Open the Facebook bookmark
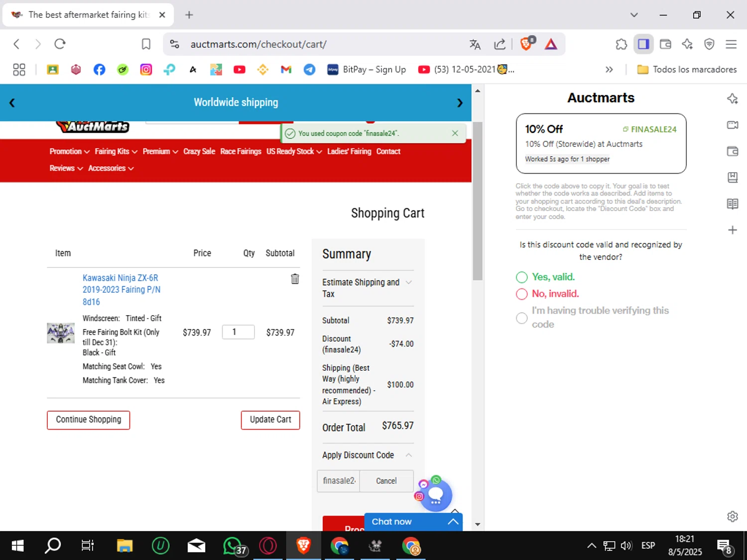This screenshot has width=747, height=560. click(99, 70)
